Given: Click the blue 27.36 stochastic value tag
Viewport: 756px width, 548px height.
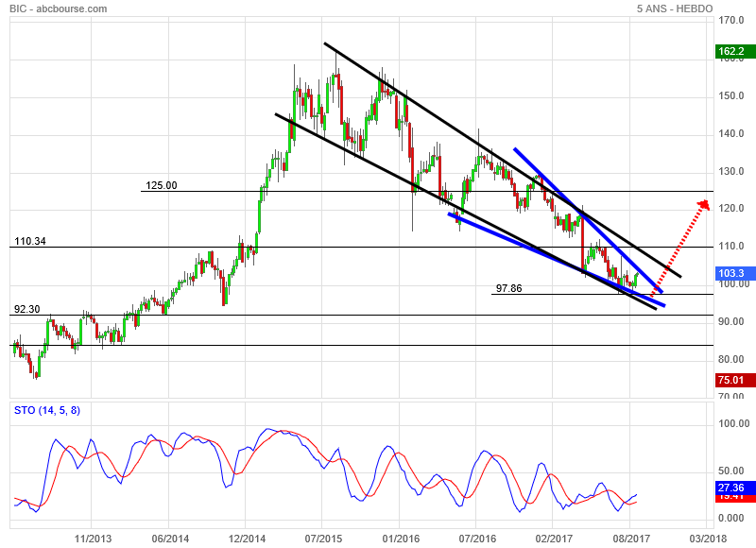Looking at the screenshot, I should click(x=735, y=488).
